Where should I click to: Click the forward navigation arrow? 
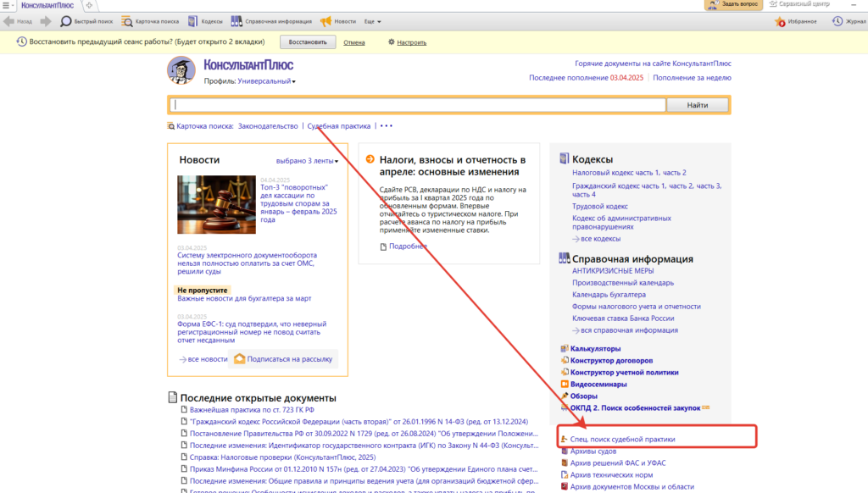tap(46, 21)
